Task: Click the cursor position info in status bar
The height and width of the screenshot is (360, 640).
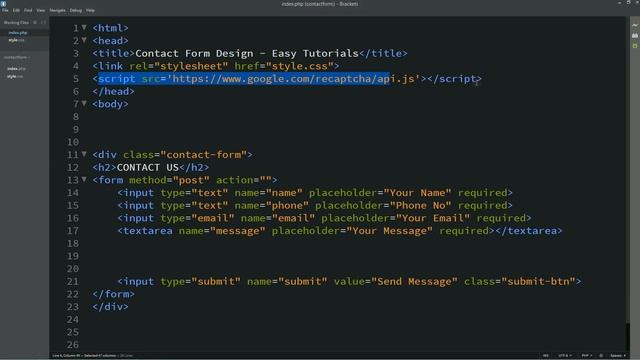Action: (84, 356)
